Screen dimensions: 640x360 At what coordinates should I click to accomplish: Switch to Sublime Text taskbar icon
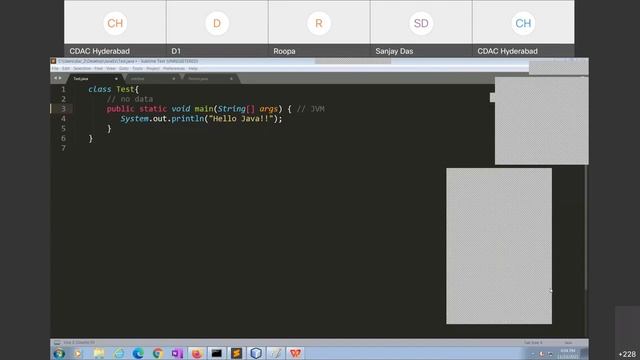tap(236, 353)
